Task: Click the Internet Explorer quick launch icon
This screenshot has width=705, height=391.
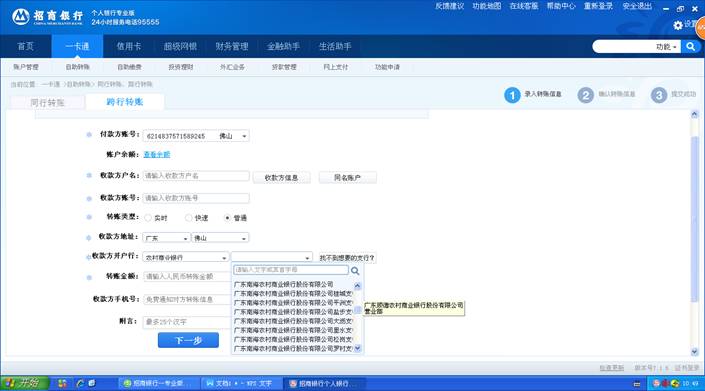Action: click(80, 383)
